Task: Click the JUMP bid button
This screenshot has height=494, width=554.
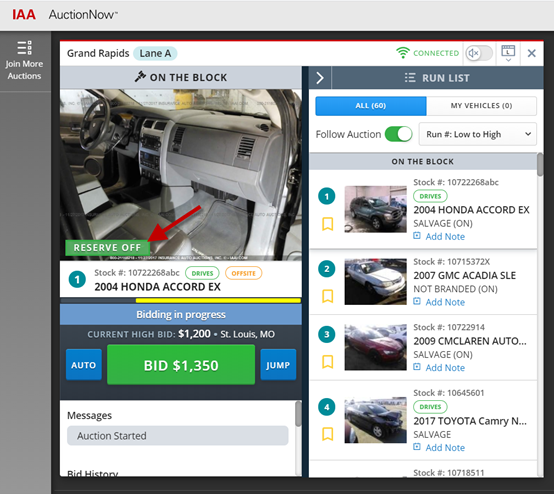Action: click(x=278, y=365)
